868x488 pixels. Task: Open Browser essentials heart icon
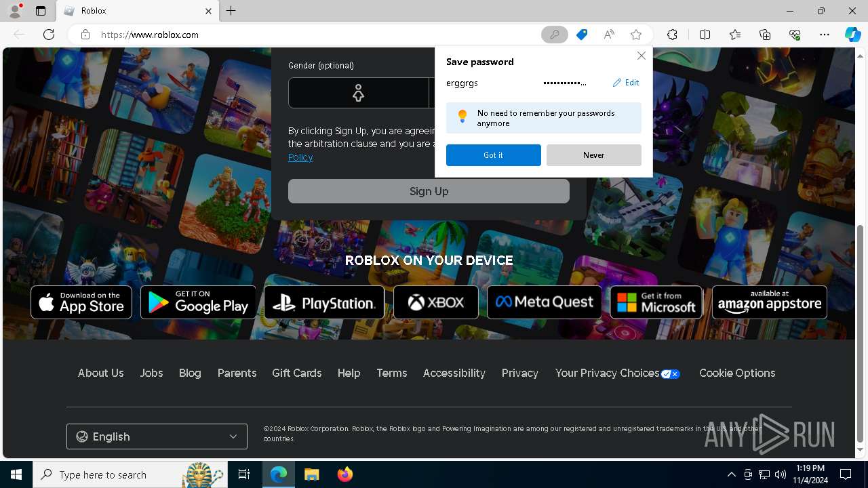pos(795,35)
